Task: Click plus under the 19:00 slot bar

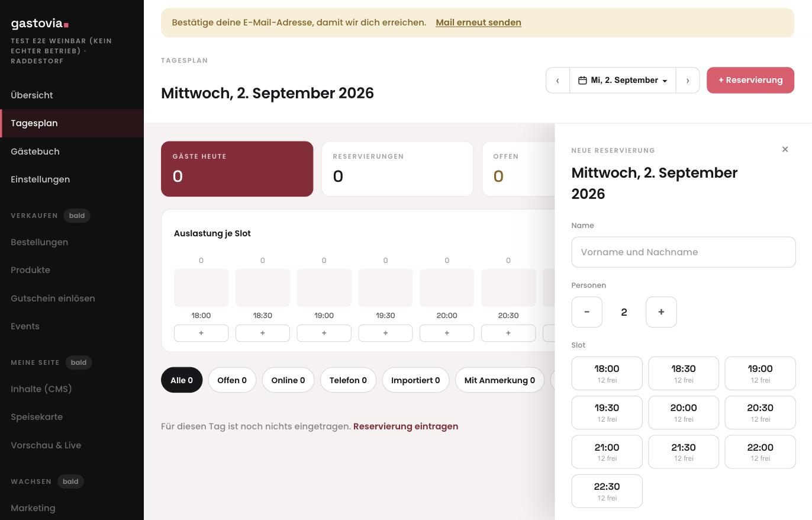Action: (324, 333)
